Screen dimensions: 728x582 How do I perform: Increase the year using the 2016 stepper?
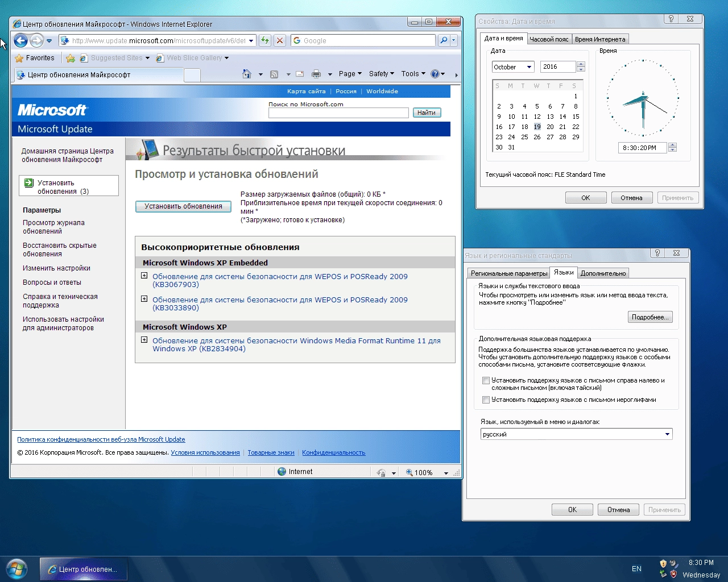point(581,64)
